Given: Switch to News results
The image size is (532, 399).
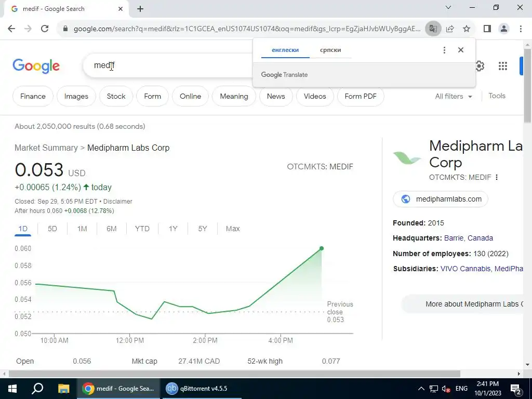Looking at the screenshot, I should click(276, 96).
